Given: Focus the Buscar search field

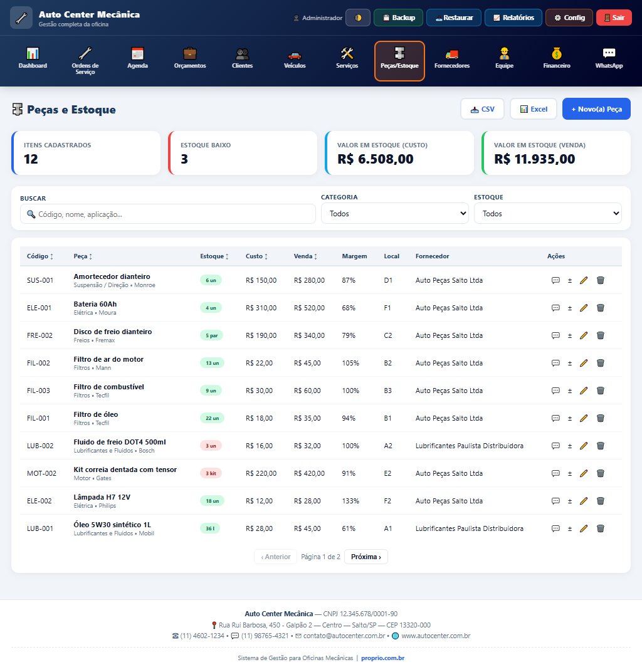Looking at the screenshot, I should click(168, 214).
